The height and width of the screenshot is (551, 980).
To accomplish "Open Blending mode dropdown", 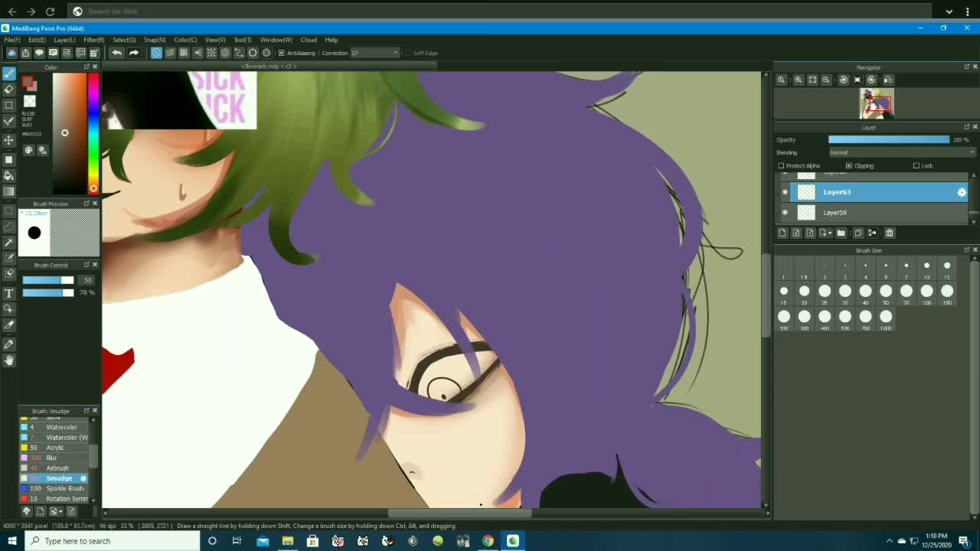I will pos(903,152).
